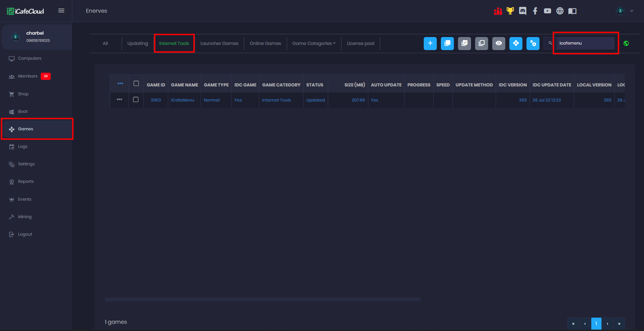Open the documentation book icon
The width and height of the screenshot is (644, 331).
click(572, 11)
